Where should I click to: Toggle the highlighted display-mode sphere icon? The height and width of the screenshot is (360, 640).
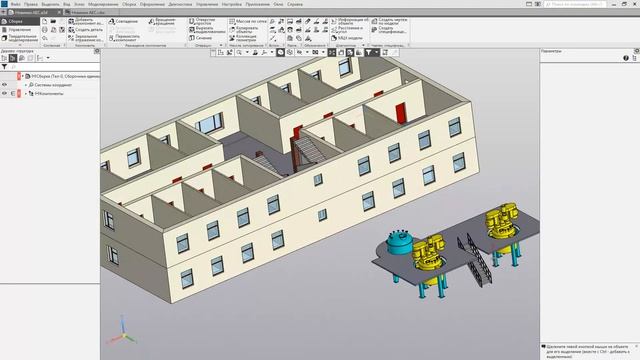pos(280,52)
